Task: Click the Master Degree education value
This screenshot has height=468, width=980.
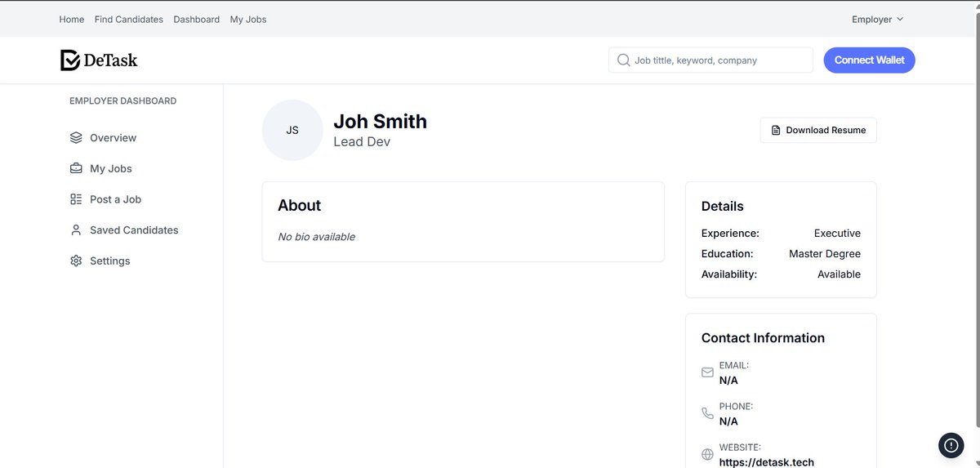Action: click(825, 254)
